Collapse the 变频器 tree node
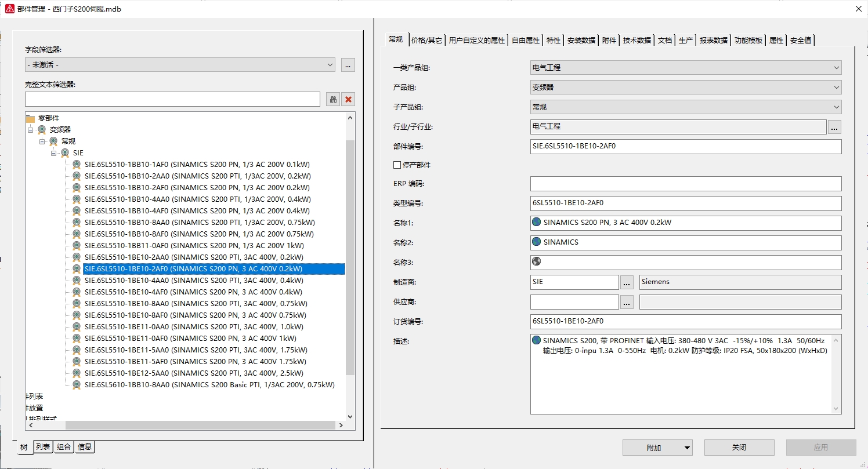This screenshot has width=868, height=469. pyautogui.click(x=31, y=130)
